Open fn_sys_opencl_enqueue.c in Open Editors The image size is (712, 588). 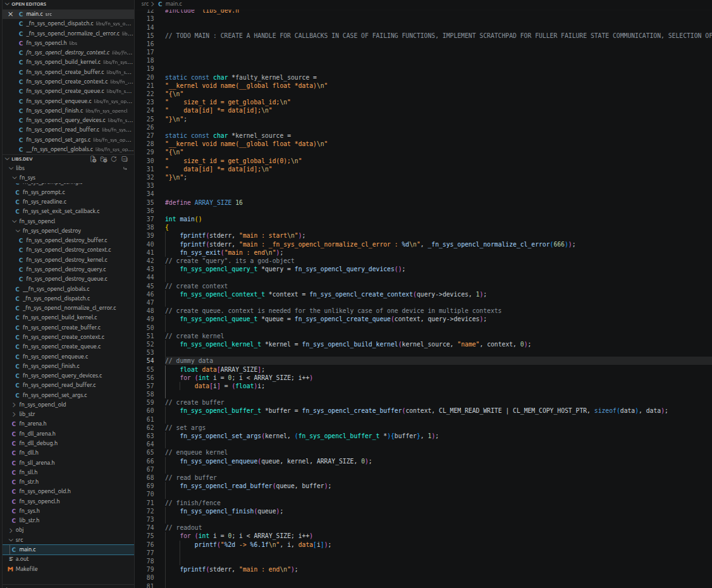68,101
